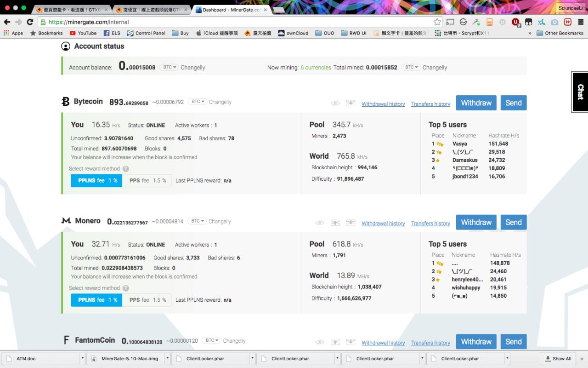Open the Tampermonkey extension icon
This screenshot has height=368, width=588.
pos(529,22)
